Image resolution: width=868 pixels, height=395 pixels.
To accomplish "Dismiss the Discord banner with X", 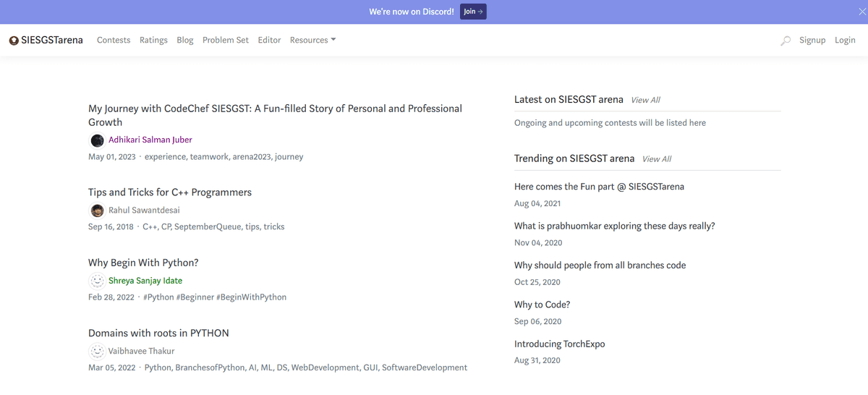I will tap(861, 12).
